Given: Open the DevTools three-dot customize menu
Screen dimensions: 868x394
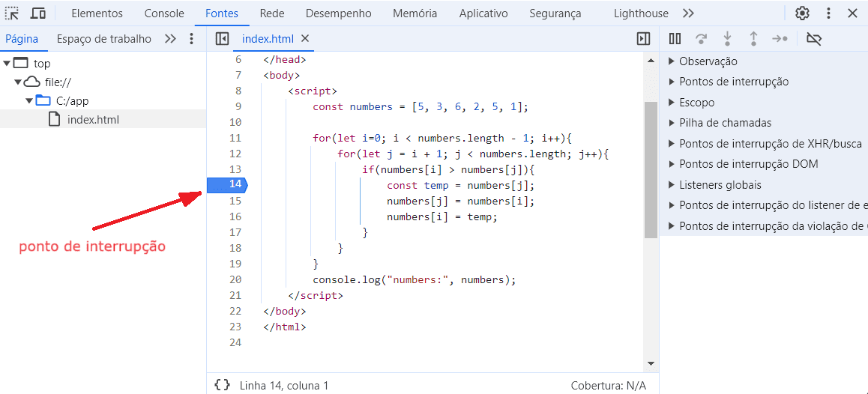Looking at the screenshot, I should [x=829, y=13].
